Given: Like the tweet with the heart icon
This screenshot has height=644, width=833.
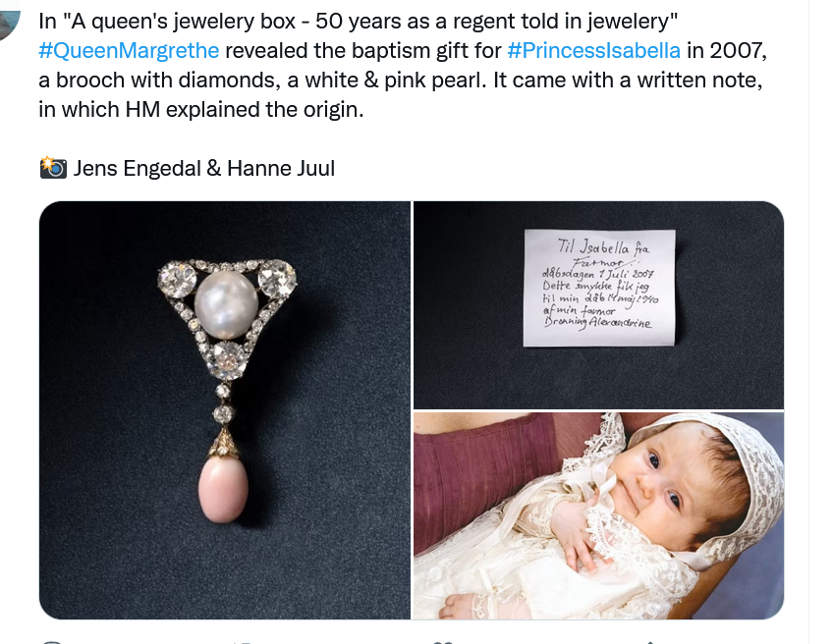Looking at the screenshot, I should pyautogui.click(x=443, y=641).
